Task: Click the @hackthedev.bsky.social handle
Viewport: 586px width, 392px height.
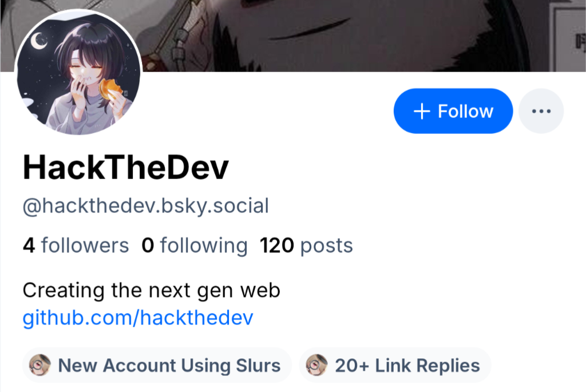Action: tap(145, 206)
